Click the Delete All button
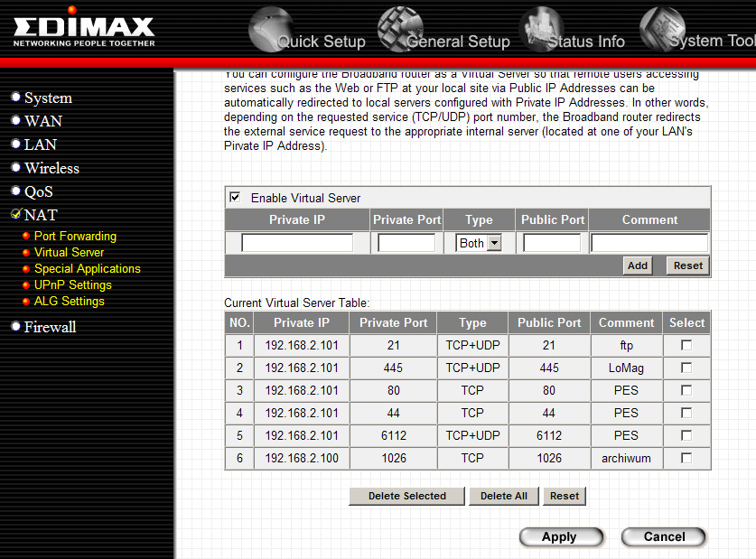This screenshot has width=756, height=559. coord(504,496)
